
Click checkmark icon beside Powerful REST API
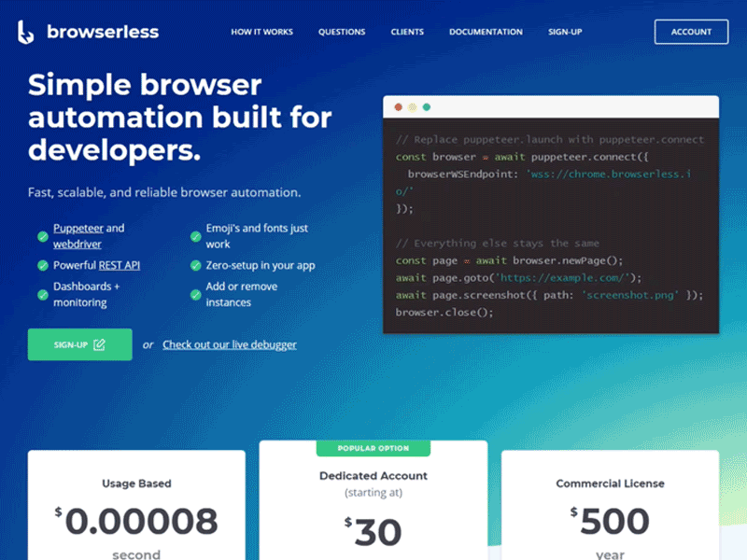point(43,265)
